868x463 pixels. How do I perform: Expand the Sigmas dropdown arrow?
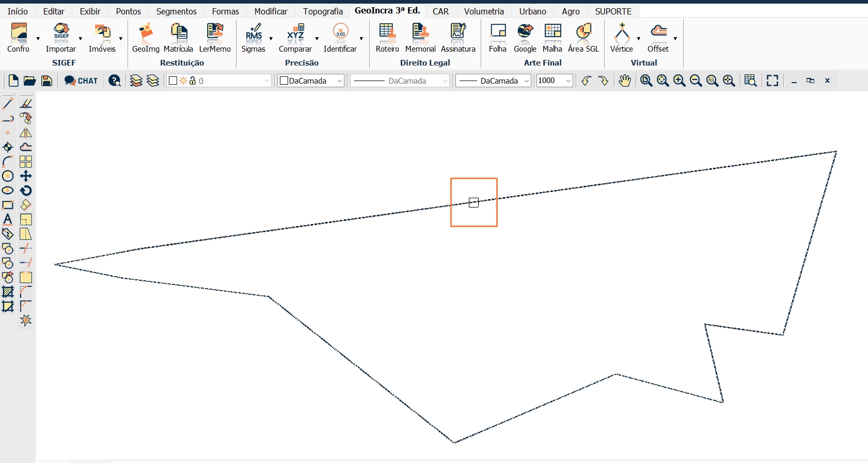click(271, 39)
